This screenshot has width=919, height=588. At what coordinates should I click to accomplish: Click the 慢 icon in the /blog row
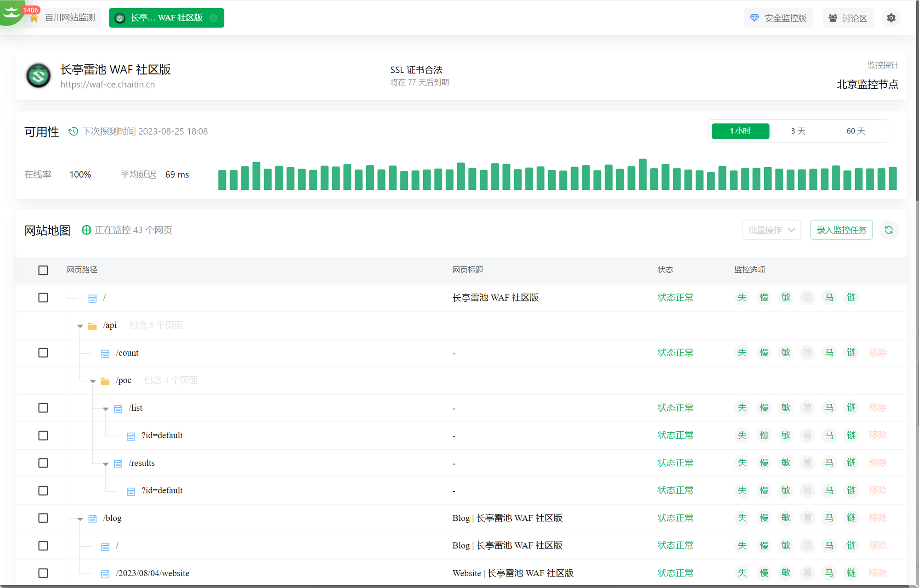tap(764, 518)
